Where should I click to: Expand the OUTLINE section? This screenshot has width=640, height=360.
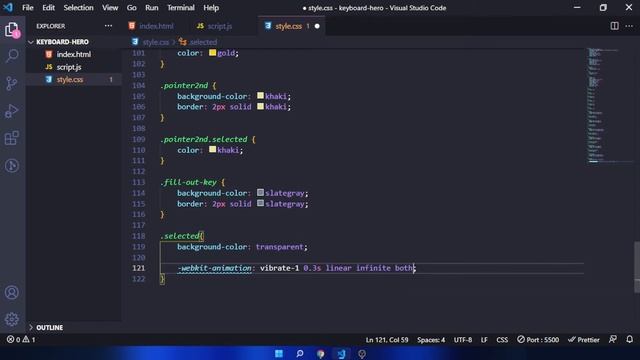(49, 327)
